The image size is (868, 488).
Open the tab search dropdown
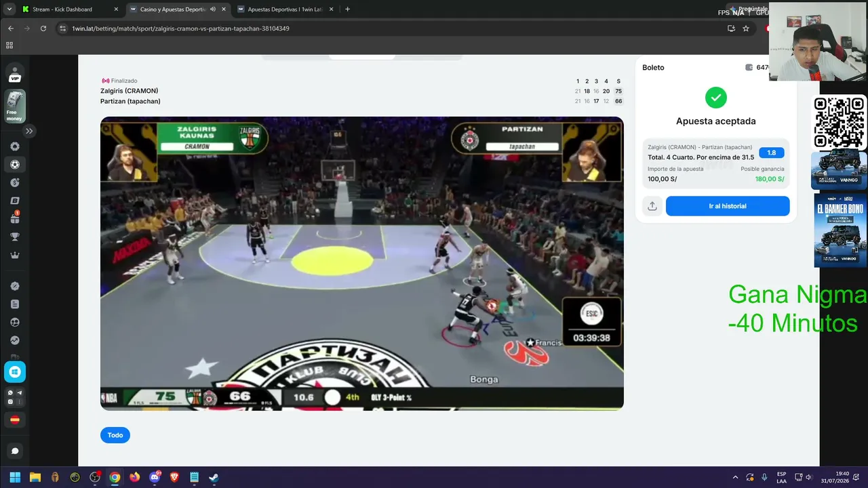9,9
